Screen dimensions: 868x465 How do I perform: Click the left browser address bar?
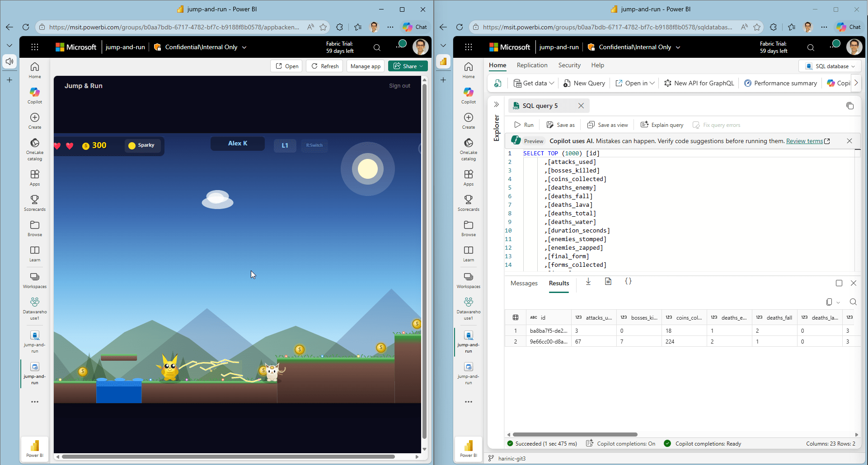(x=174, y=27)
